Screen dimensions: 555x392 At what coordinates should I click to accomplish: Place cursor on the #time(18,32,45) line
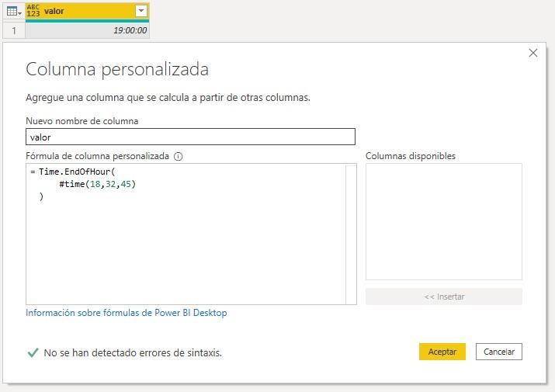pyautogui.click(x=97, y=184)
